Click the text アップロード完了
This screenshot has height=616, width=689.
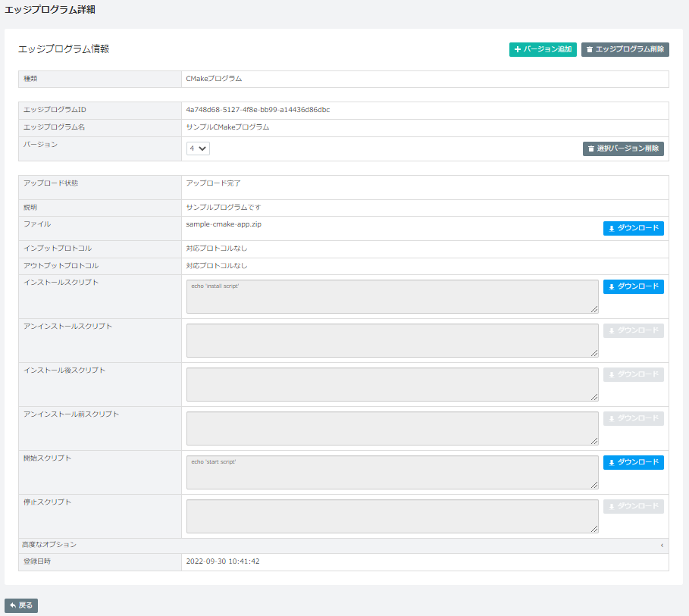pyautogui.click(x=214, y=183)
